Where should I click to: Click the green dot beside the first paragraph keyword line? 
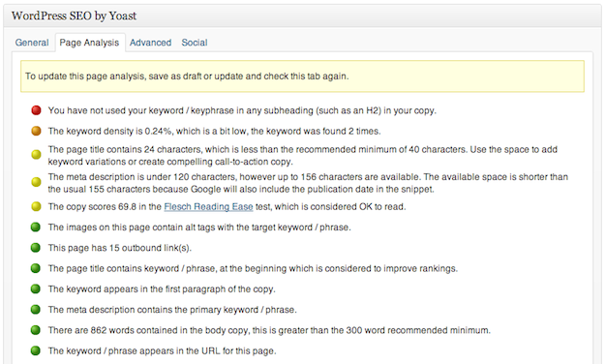pos(36,288)
